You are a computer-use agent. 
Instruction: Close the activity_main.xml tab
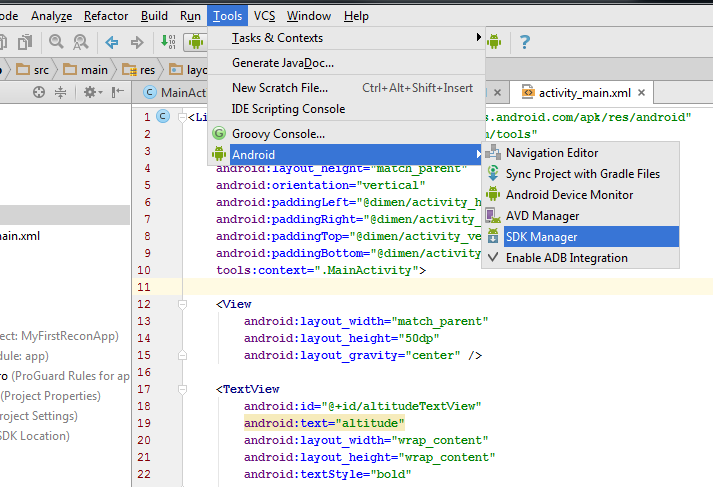[x=642, y=93]
